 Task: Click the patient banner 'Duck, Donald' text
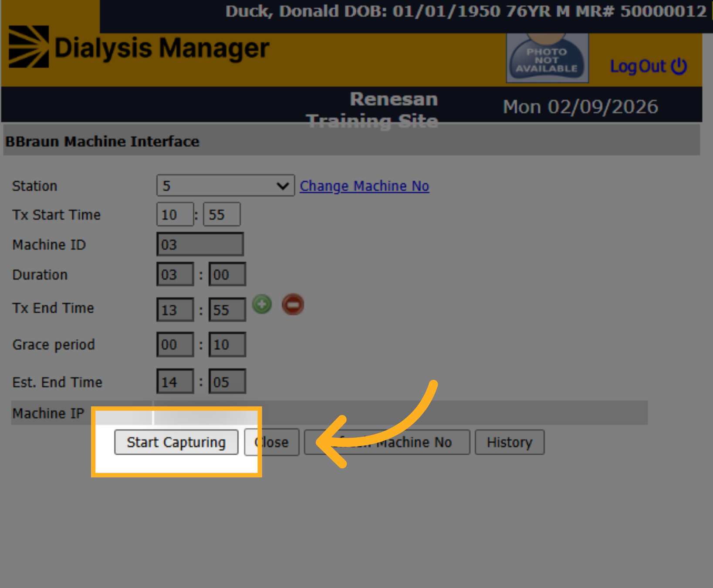tap(281, 11)
